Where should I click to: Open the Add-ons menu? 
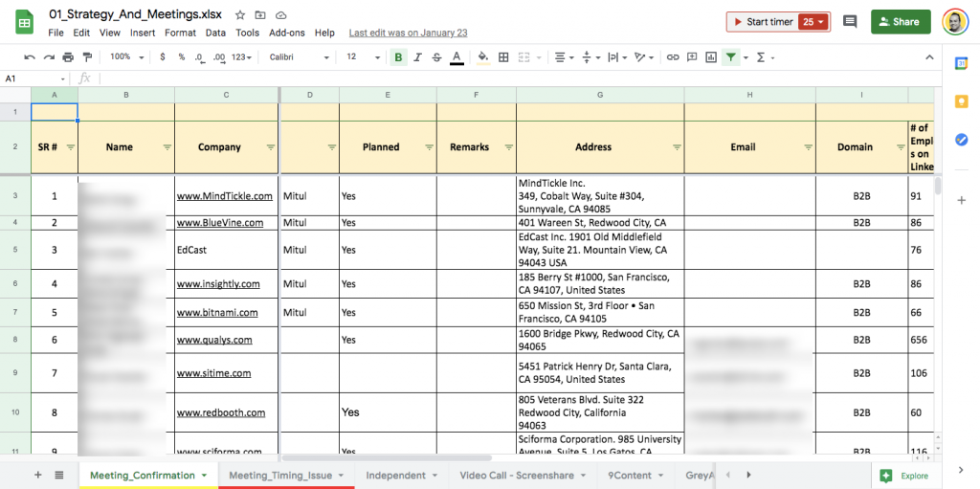point(287,33)
